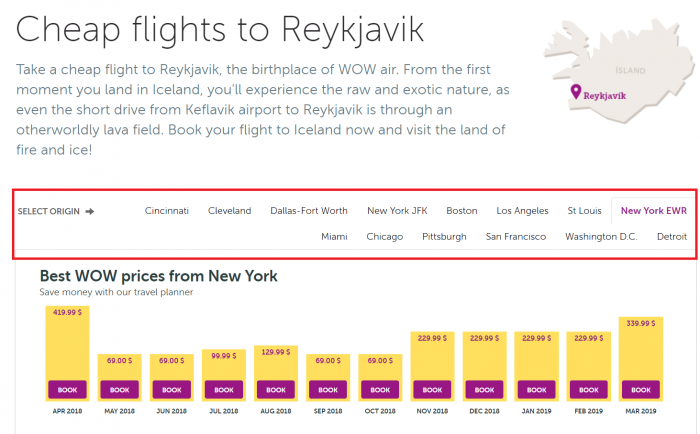The height and width of the screenshot is (434, 700).
Task: Book the APR 2018 flight
Action: coord(66,389)
